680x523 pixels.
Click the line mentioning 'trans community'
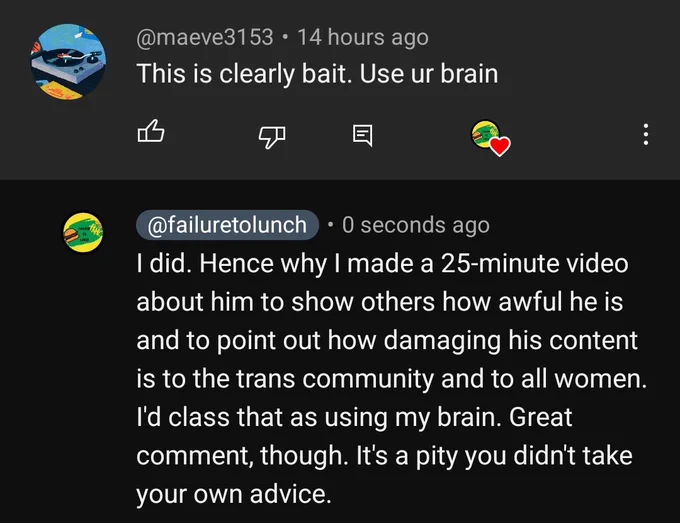coord(392,379)
